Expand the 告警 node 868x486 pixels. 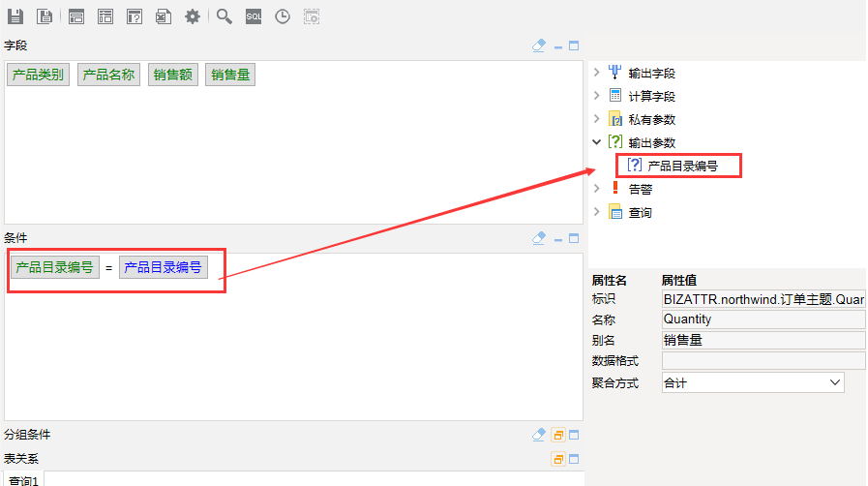597,189
